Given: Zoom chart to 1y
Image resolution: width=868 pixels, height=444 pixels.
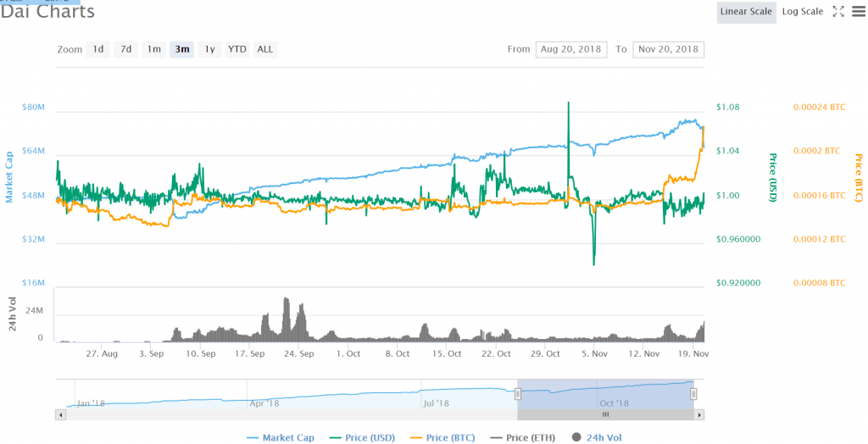Looking at the screenshot, I should [x=209, y=49].
